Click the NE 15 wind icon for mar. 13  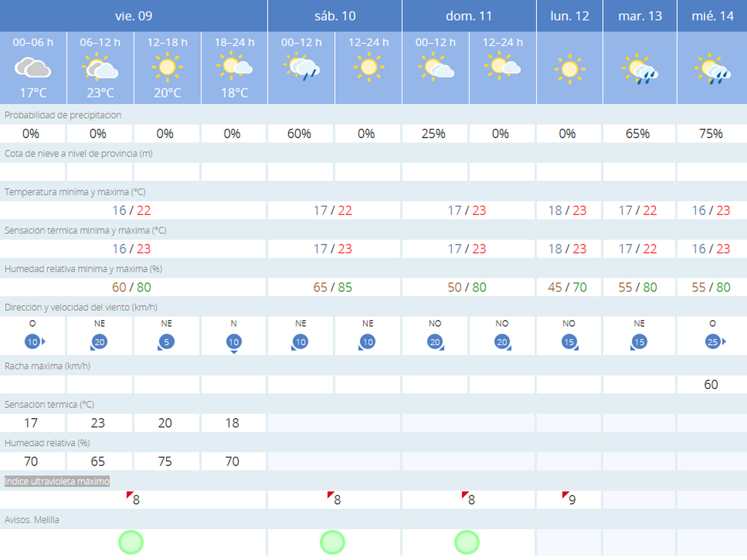[639, 342]
